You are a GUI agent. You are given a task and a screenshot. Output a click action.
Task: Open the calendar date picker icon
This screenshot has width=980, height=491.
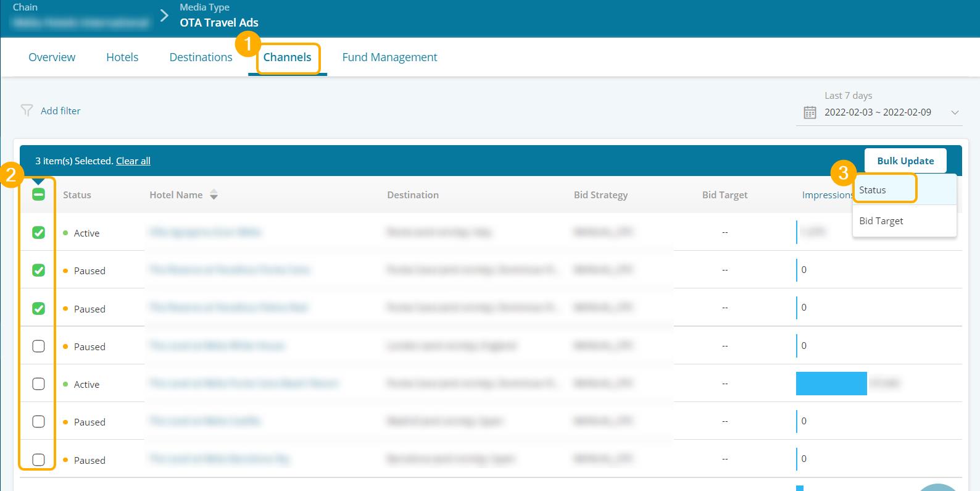pyautogui.click(x=810, y=112)
